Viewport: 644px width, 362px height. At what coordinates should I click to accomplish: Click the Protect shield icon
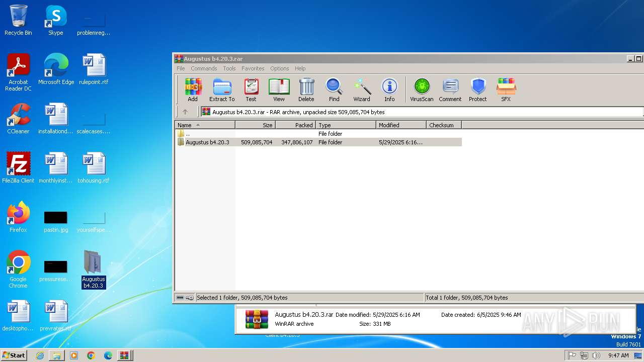click(478, 90)
